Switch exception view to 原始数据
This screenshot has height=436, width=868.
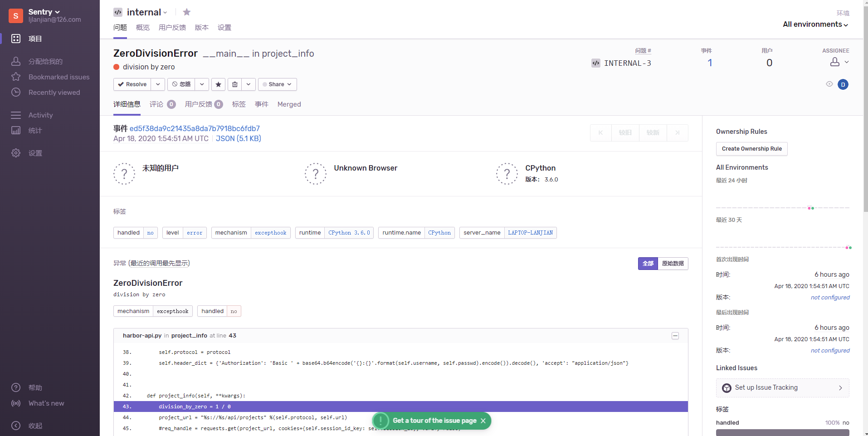coord(673,264)
